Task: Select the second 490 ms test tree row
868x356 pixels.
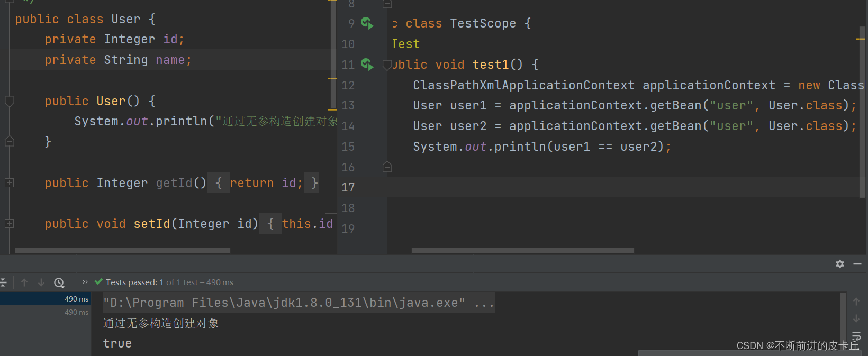Action: pyautogui.click(x=46, y=312)
